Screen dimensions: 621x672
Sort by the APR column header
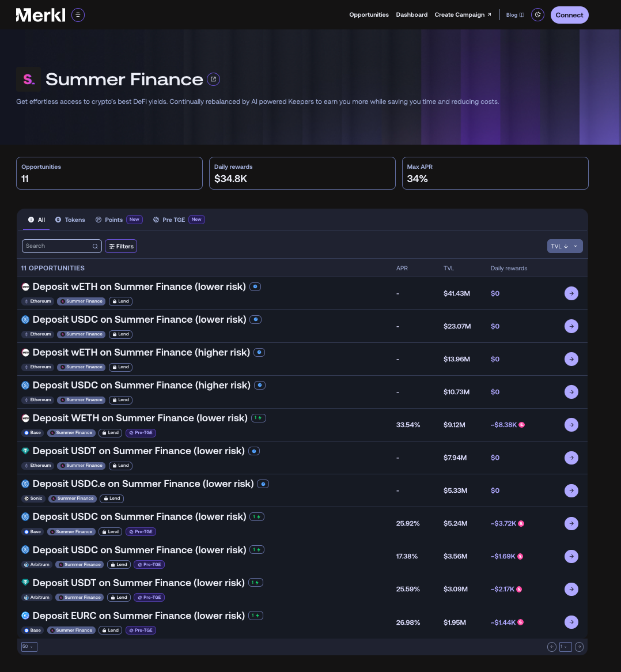pyautogui.click(x=402, y=269)
